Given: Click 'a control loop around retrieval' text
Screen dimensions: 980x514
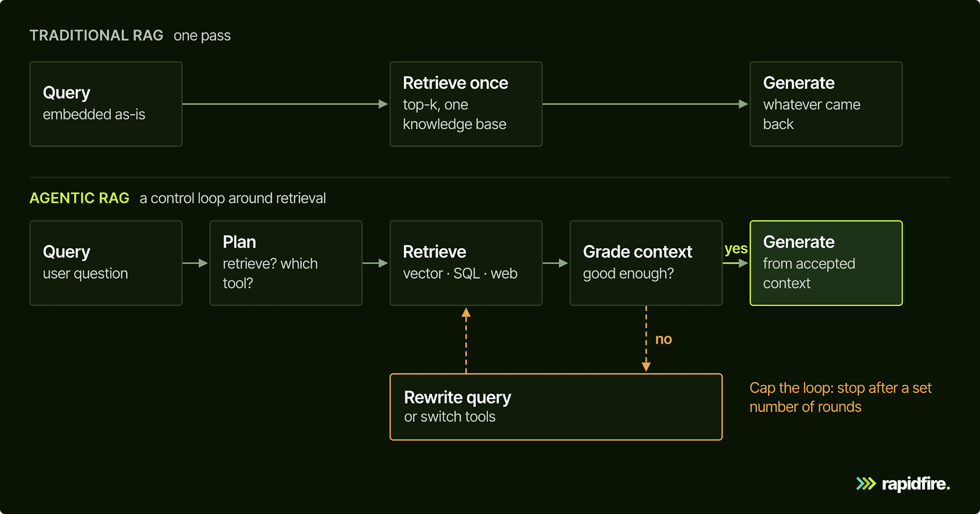Looking at the screenshot, I should [x=233, y=198].
